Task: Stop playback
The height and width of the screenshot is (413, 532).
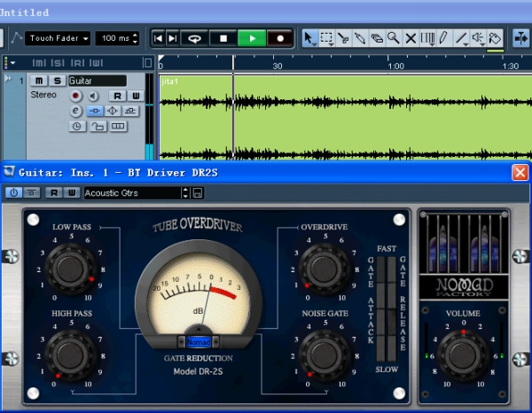Action: click(223, 38)
